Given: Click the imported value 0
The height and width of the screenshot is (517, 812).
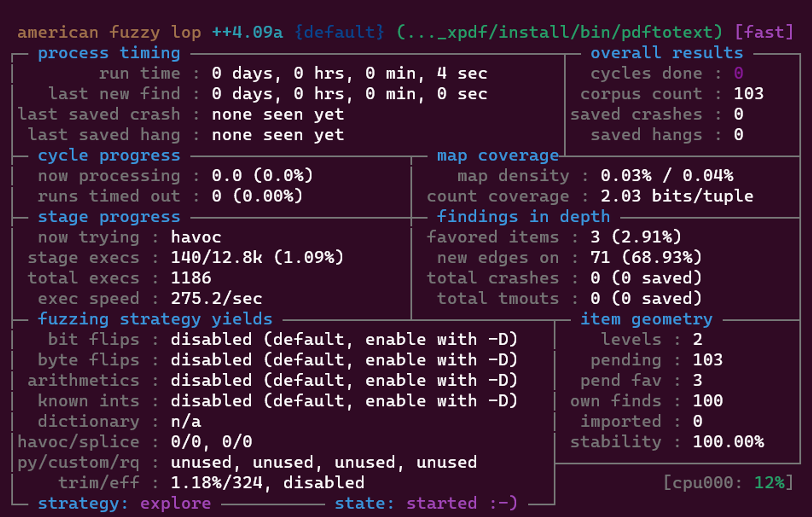Looking at the screenshot, I should pos(698,422).
